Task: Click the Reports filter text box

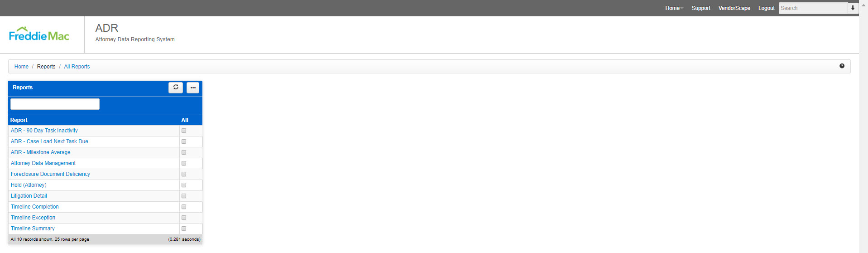Action: [x=55, y=104]
